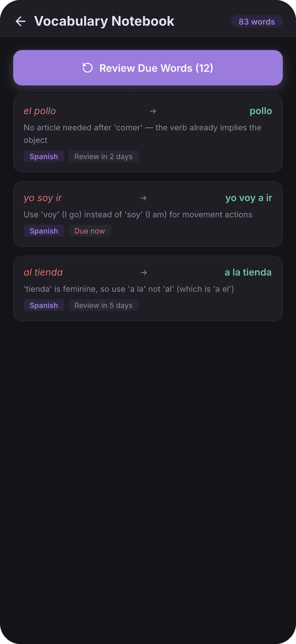Tap the back arrow icon

[20, 21]
